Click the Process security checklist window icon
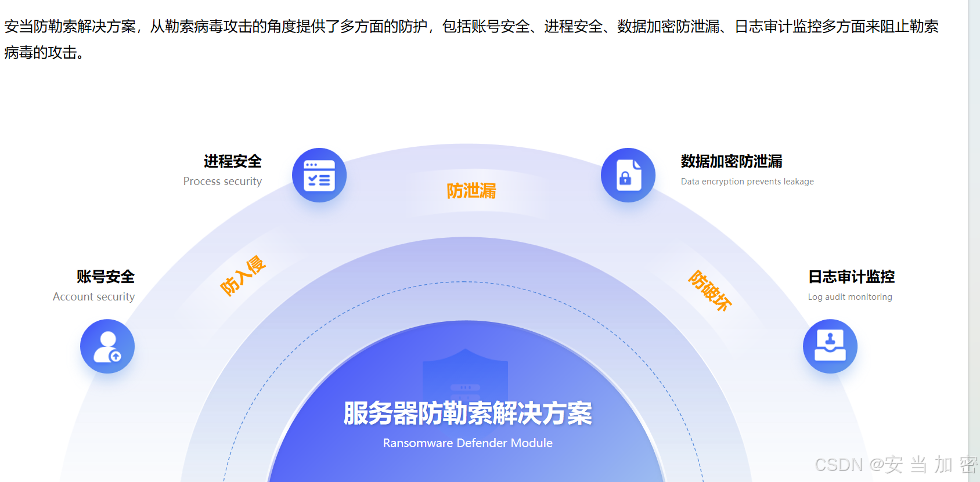980x482 pixels. [x=319, y=175]
